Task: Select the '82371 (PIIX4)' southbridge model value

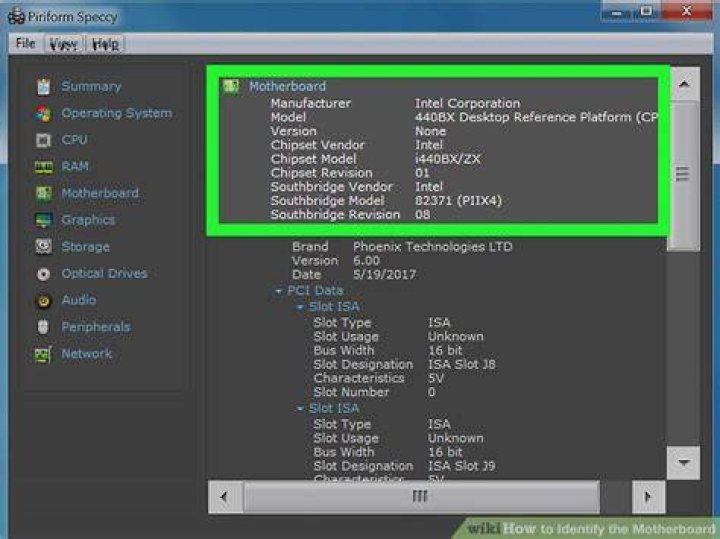Action: (x=458, y=201)
